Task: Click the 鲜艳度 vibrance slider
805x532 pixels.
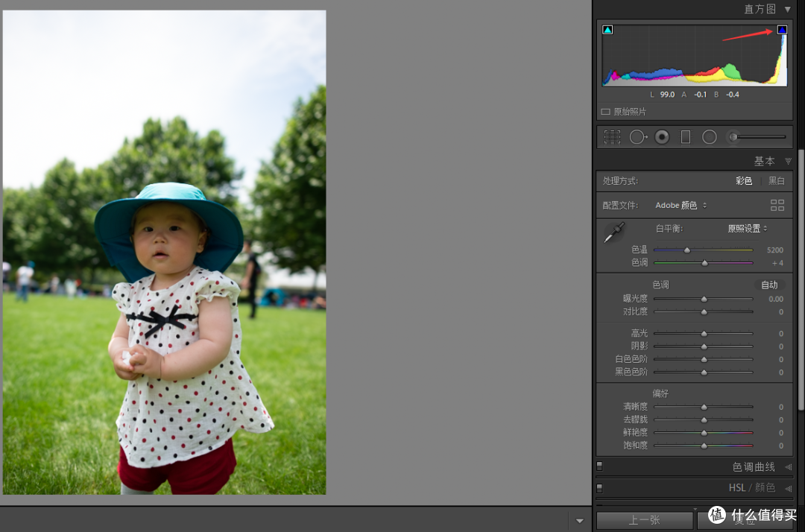Action: pos(703,432)
